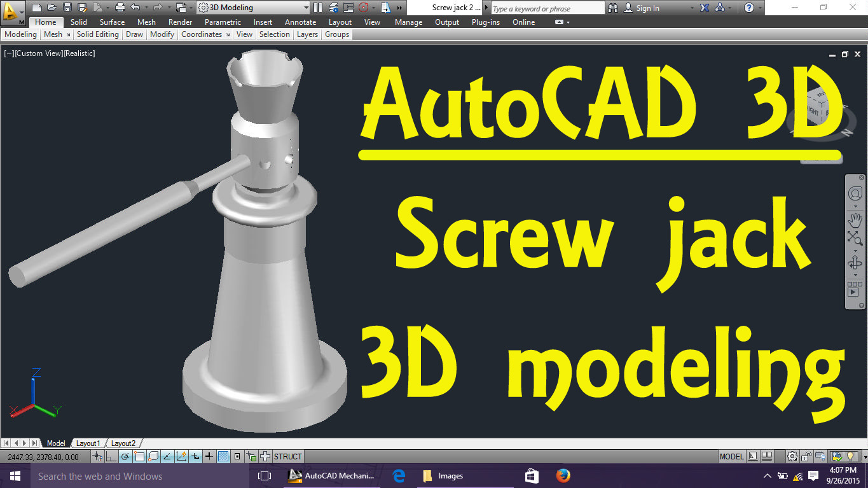
Task: Open Task View on the taskbar
Action: 265,476
